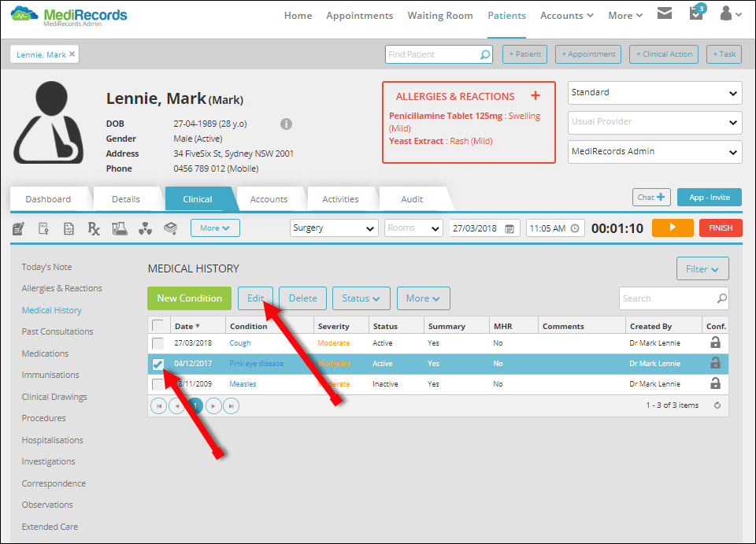Open the letter document icon in toolbar
This screenshot has width=756, height=544.
click(x=69, y=228)
